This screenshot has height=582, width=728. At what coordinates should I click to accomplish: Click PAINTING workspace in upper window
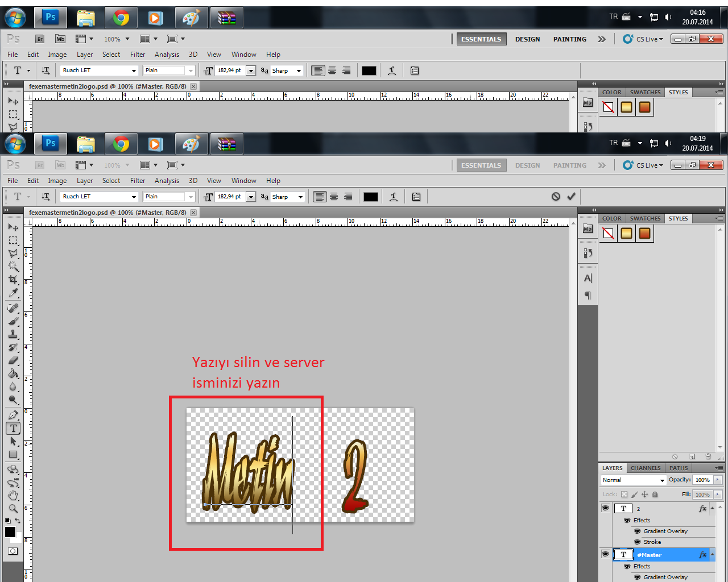tap(570, 39)
